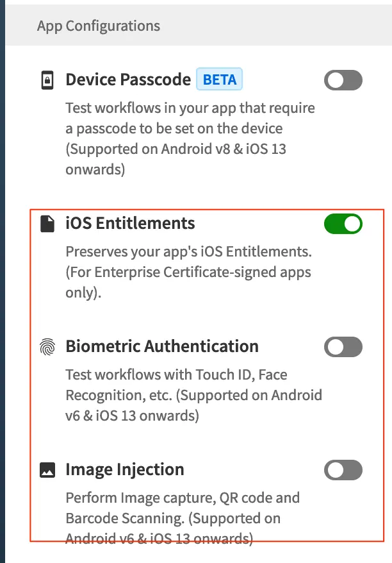The height and width of the screenshot is (563, 392).
Task: Click the iOS Entitlements heading
Action: 130,224
